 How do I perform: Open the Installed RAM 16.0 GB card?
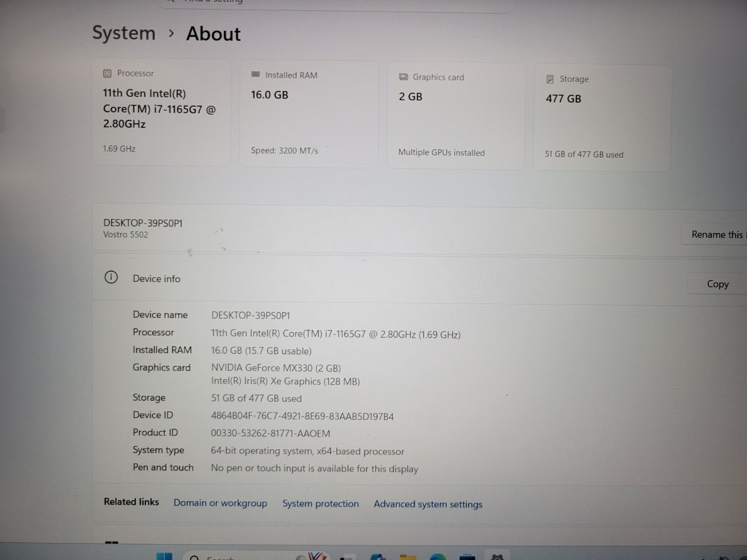[309, 114]
